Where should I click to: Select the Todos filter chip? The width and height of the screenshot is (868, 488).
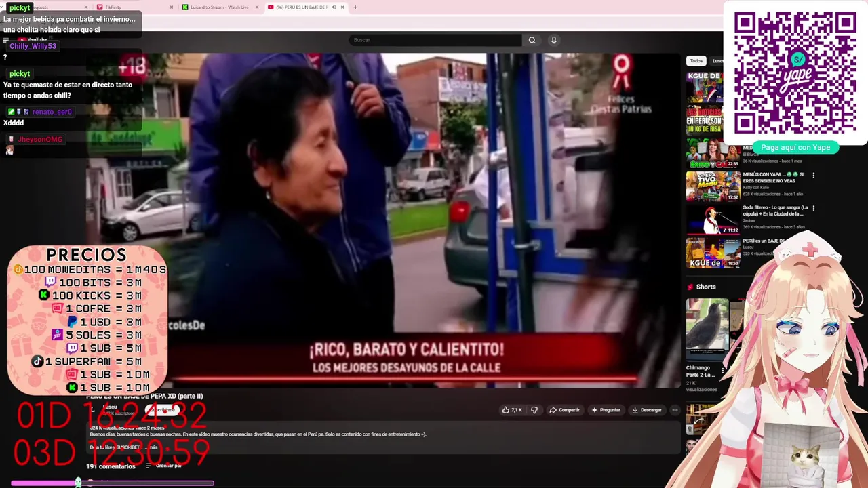[696, 61]
